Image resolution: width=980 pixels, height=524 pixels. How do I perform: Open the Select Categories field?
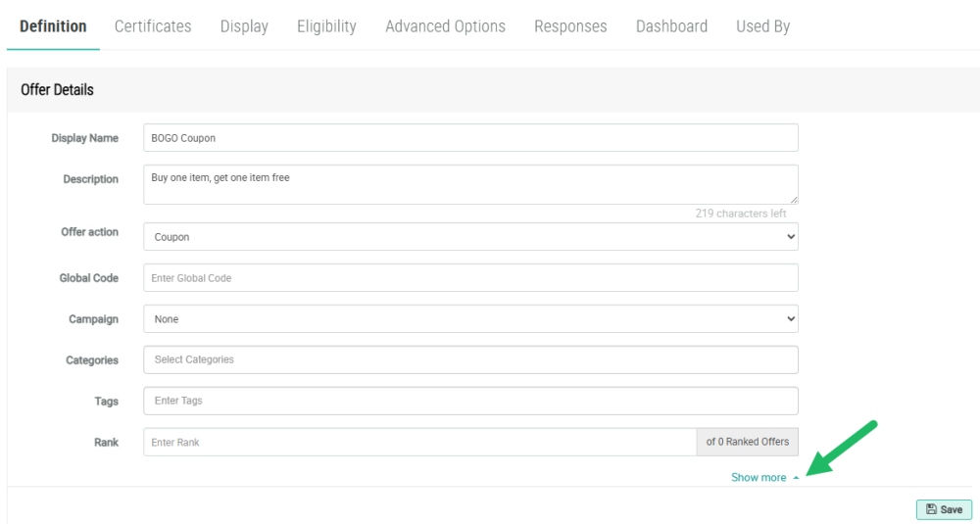[x=470, y=359]
